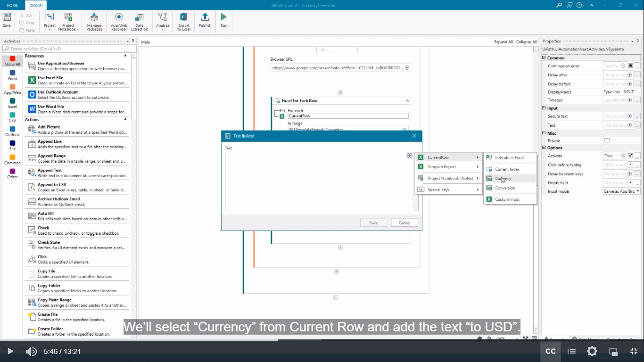
Task: Open the Project dropdown in ribbon
Action: (50, 22)
